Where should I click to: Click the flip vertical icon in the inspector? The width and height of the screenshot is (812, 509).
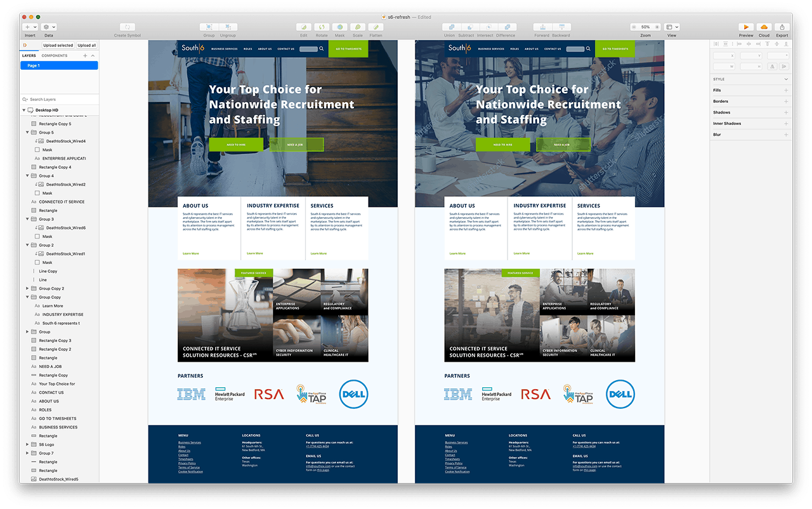tap(785, 66)
